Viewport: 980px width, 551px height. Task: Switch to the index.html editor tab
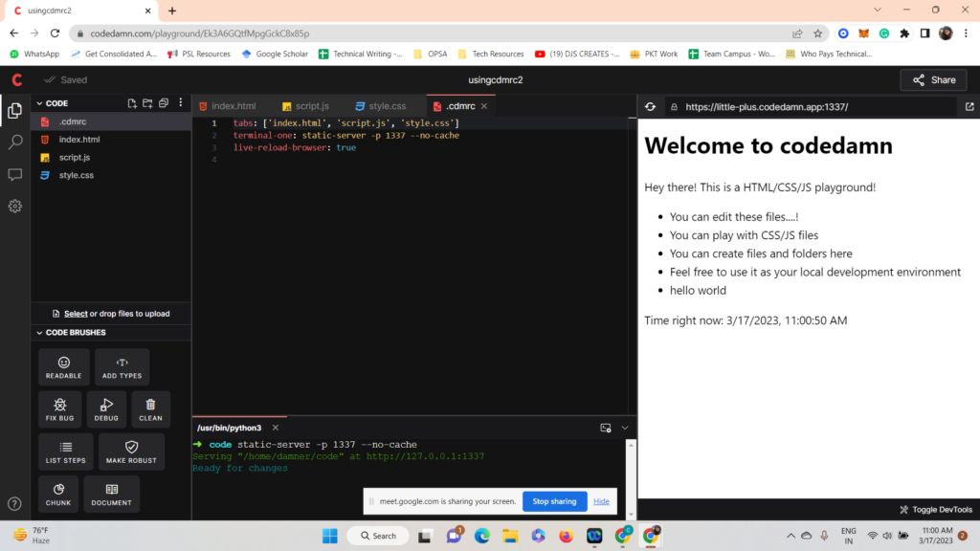pos(228,106)
